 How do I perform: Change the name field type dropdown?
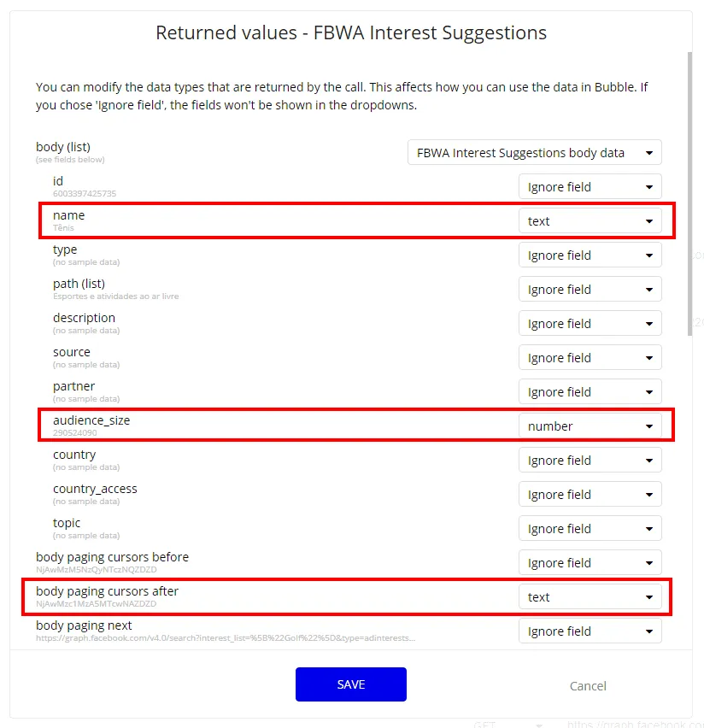tap(590, 221)
